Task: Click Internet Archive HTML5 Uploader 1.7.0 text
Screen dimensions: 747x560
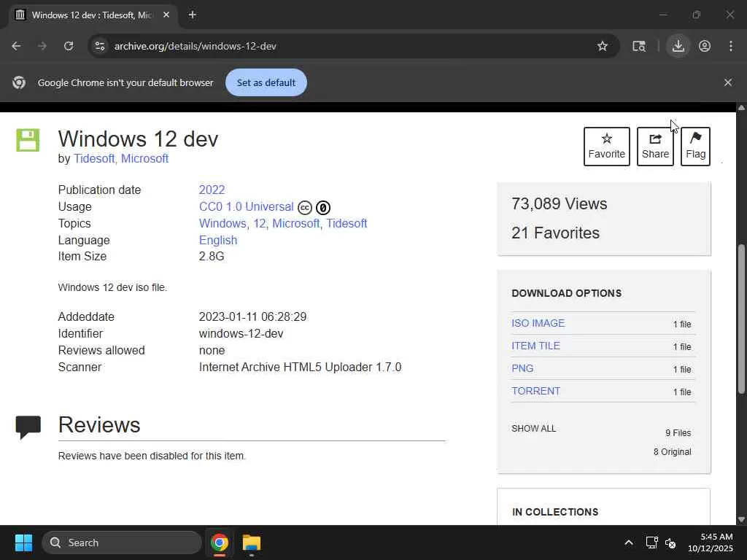Action: pyautogui.click(x=300, y=367)
